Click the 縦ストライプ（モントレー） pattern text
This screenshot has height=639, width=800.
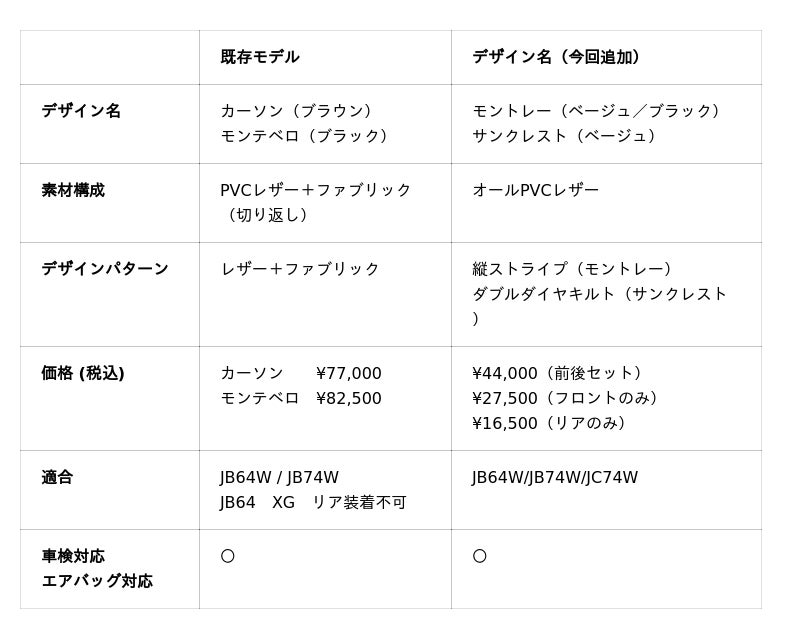click(575, 269)
